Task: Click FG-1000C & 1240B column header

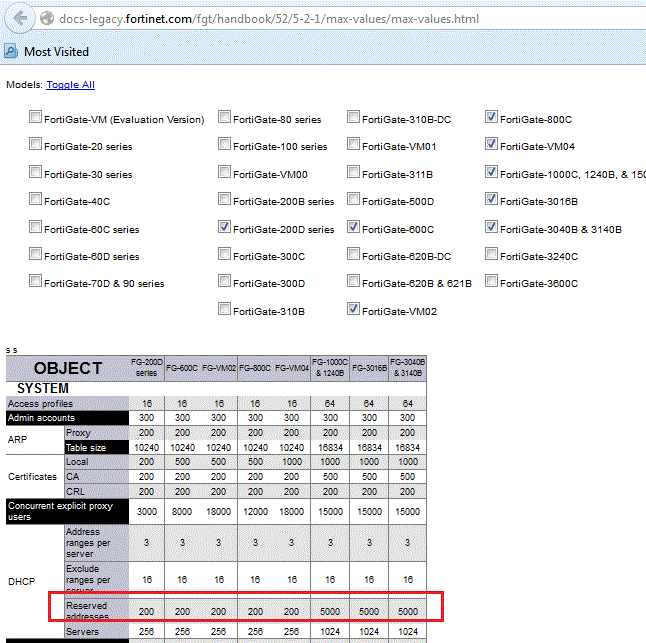Action: pos(330,367)
